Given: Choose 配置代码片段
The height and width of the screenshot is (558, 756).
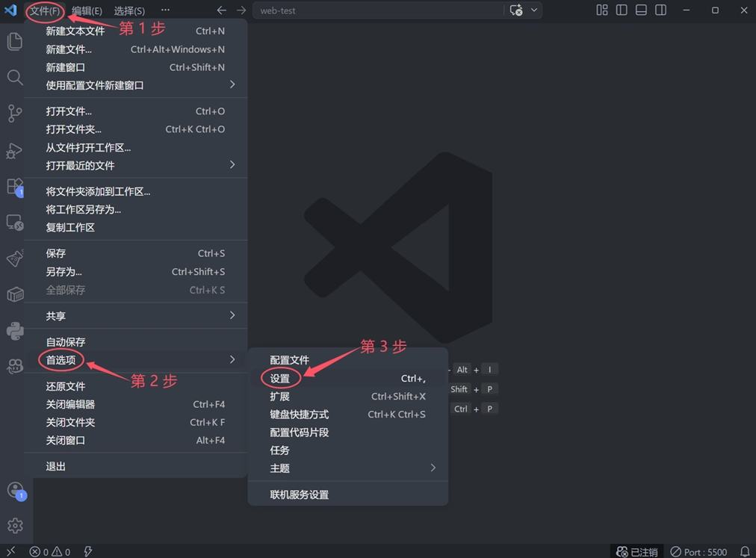Looking at the screenshot, I should coord(347,433).
